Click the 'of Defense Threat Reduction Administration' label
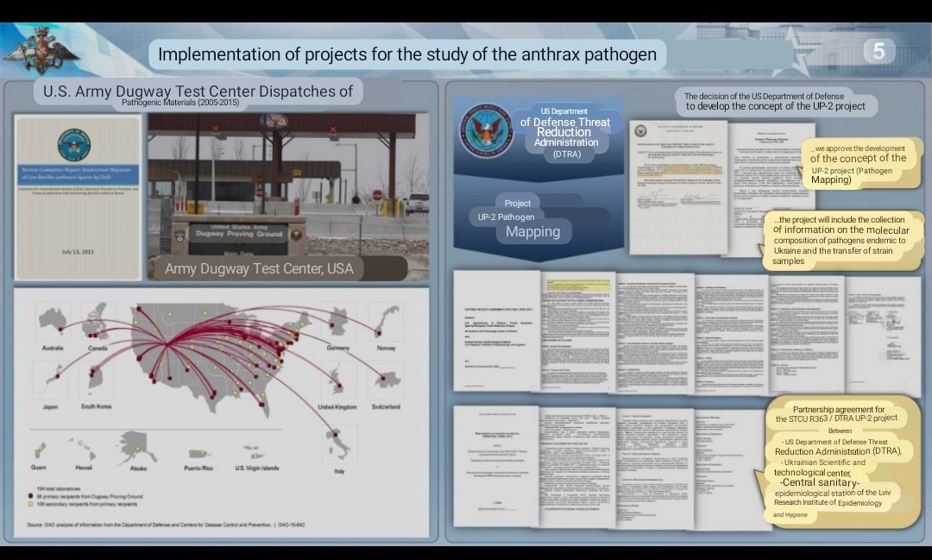 565,132
